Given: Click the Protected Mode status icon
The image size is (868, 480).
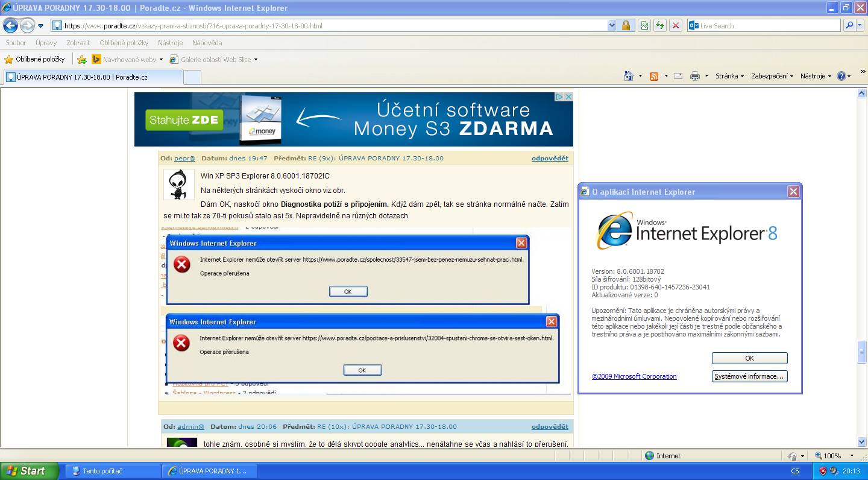Looking at the screenshot, I should tap(793, 456).
